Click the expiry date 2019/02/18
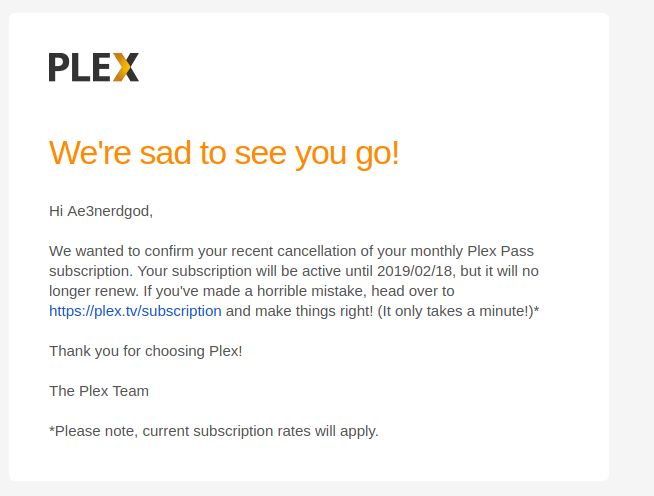The width and height of the screenshot is (654, 496). click(415, 271)
